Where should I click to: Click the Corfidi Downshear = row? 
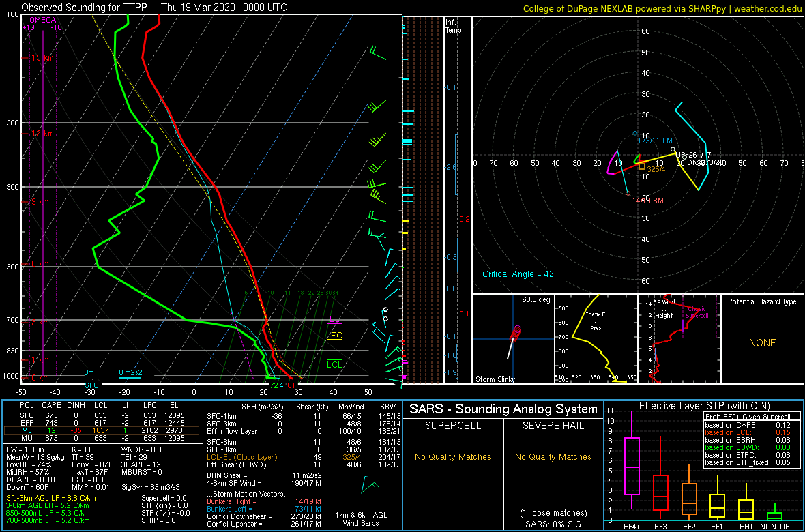point(265,516)
